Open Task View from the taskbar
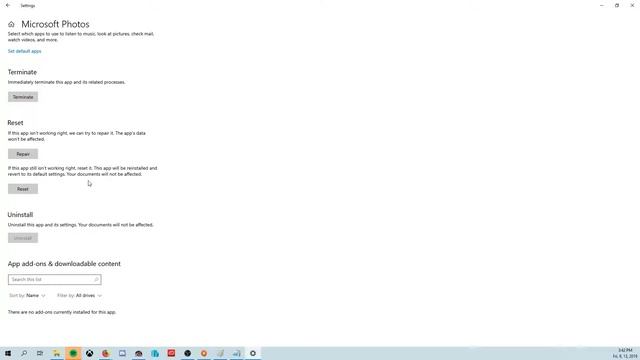 pos(40,353)
